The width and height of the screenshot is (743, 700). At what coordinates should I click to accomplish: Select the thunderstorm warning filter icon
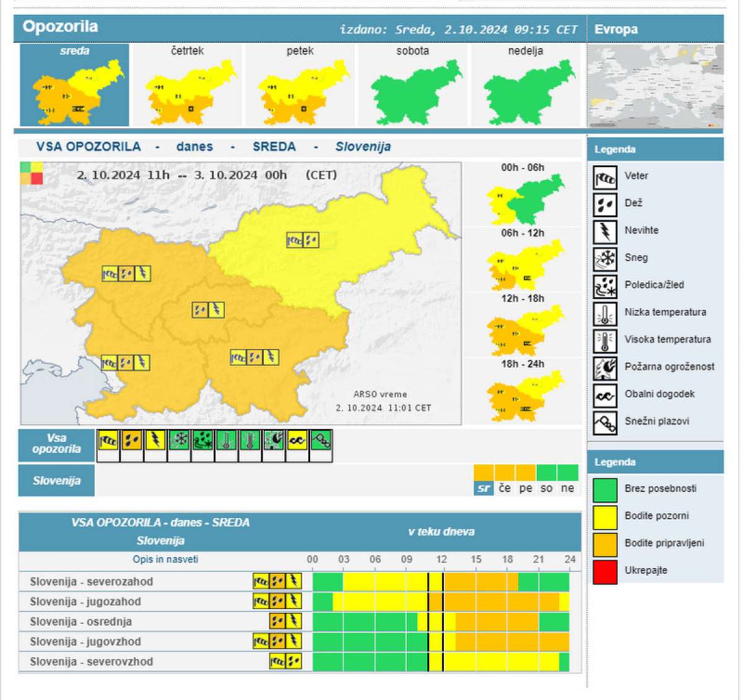155,441
